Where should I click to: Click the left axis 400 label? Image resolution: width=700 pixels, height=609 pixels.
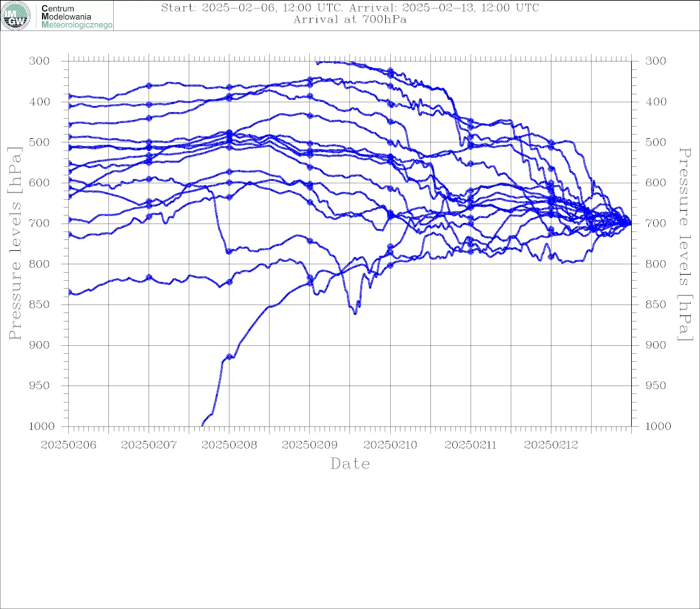(40, 102)
